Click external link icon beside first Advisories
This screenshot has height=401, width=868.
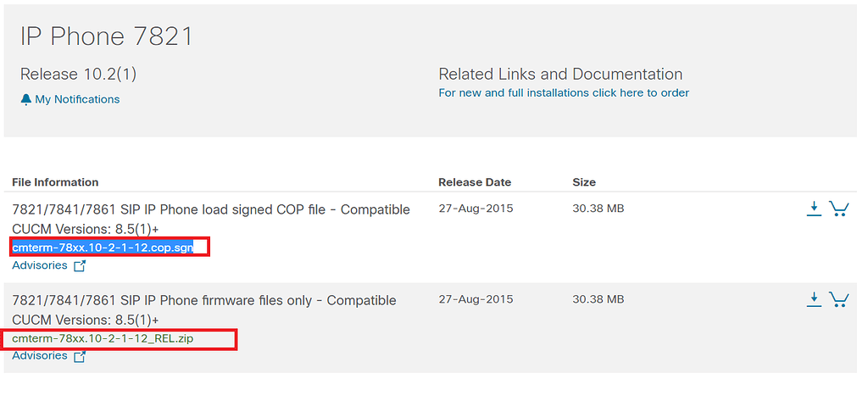tap(80, 266)
